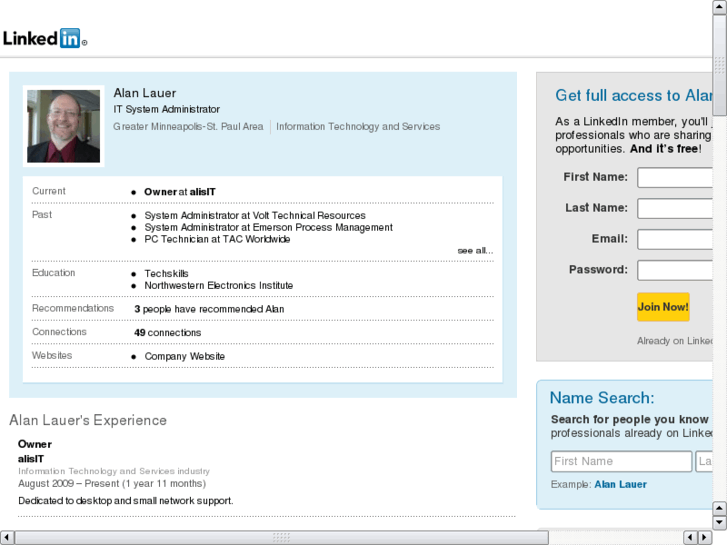
Task: Click the horizontal scrollbar far-left arrow
Action: coord(7,537)
